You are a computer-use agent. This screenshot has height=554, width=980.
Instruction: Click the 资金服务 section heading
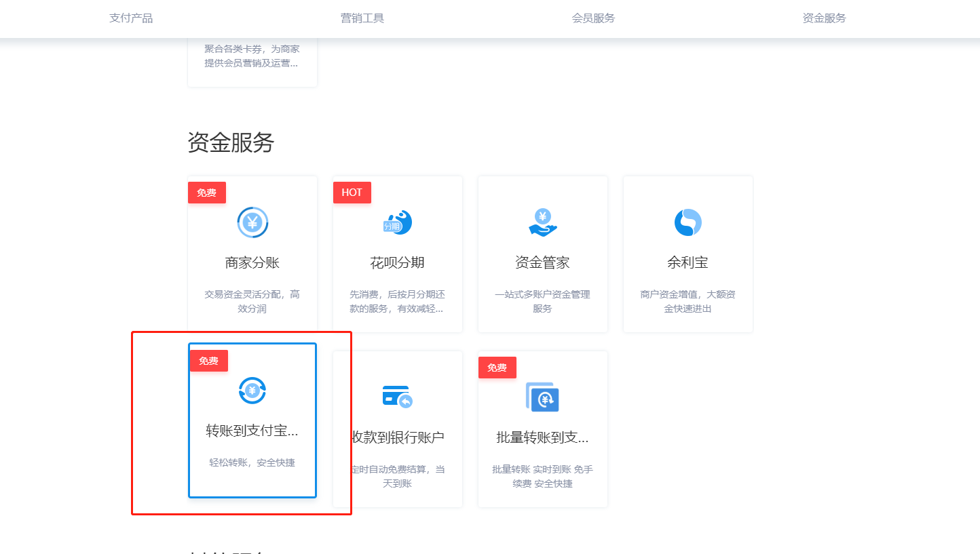231,142
